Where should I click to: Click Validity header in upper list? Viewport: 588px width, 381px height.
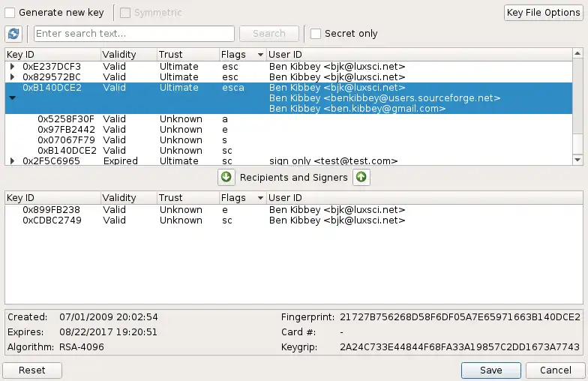click(129, 54)
